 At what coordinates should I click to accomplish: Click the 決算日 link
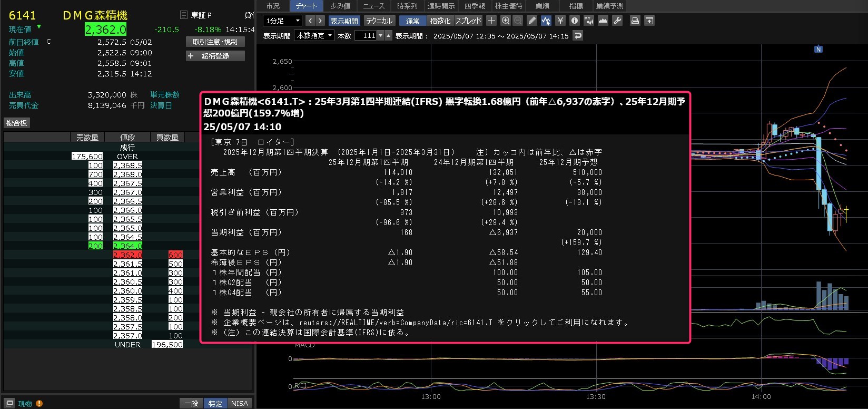(x=161, y=105)
